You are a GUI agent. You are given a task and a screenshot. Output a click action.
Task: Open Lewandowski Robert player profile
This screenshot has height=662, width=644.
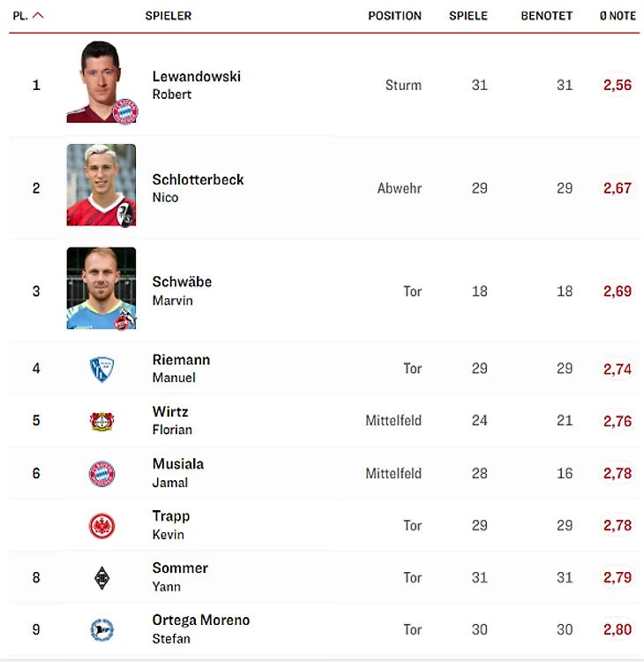[196, 85]
